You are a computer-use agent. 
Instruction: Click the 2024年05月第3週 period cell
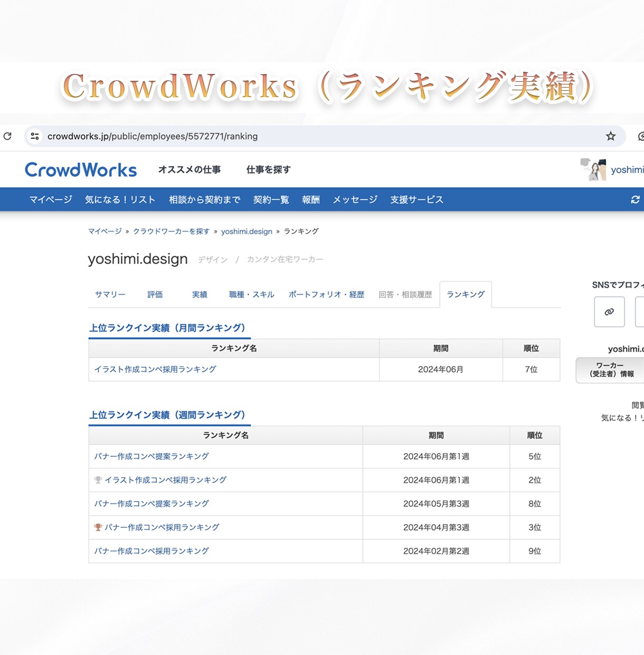436,504
